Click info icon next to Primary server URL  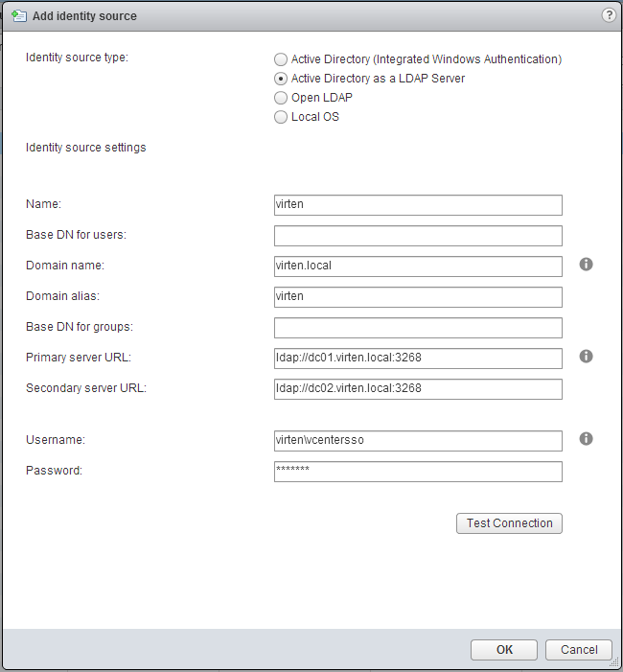pyautogui.click(x=586, y=357)
